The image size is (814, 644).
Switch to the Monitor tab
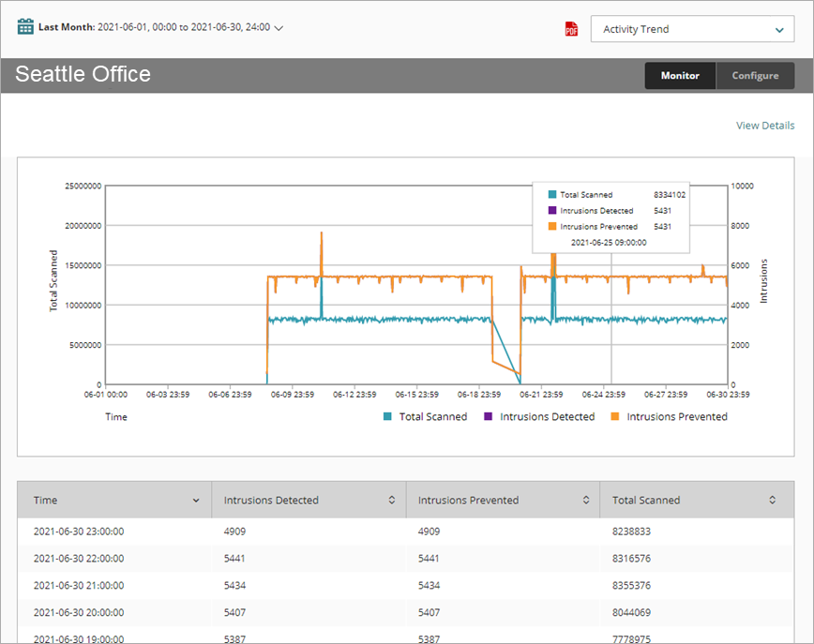679,75
